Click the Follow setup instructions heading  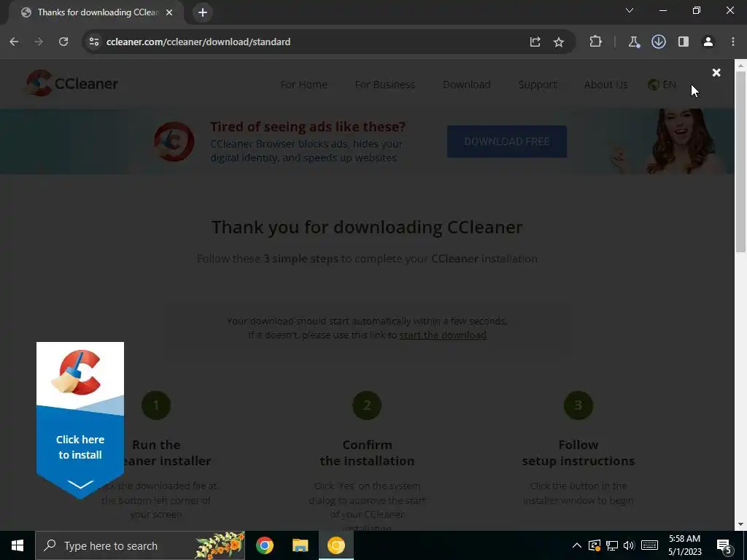[x=578, y=453]
